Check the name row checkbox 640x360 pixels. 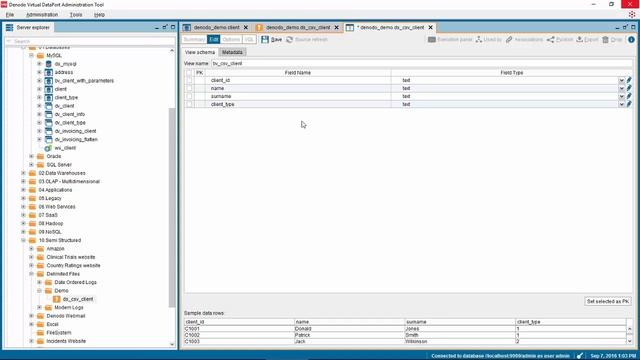[189, 88]
